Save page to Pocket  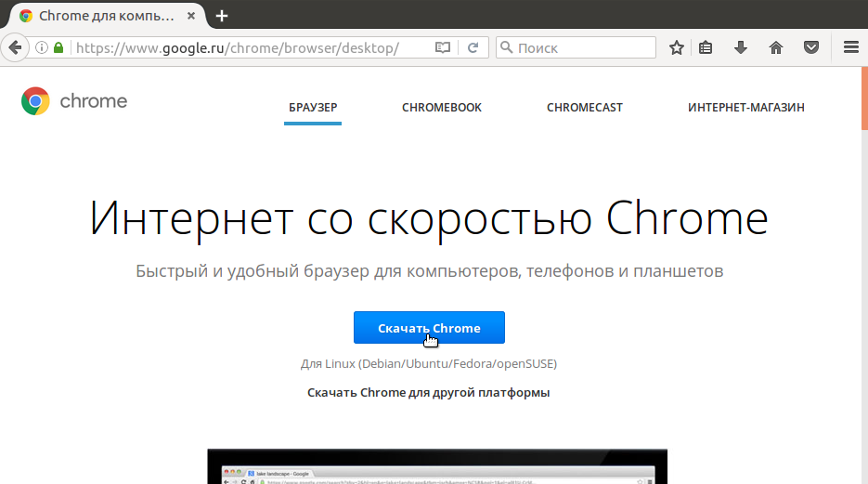pos(811,47)
